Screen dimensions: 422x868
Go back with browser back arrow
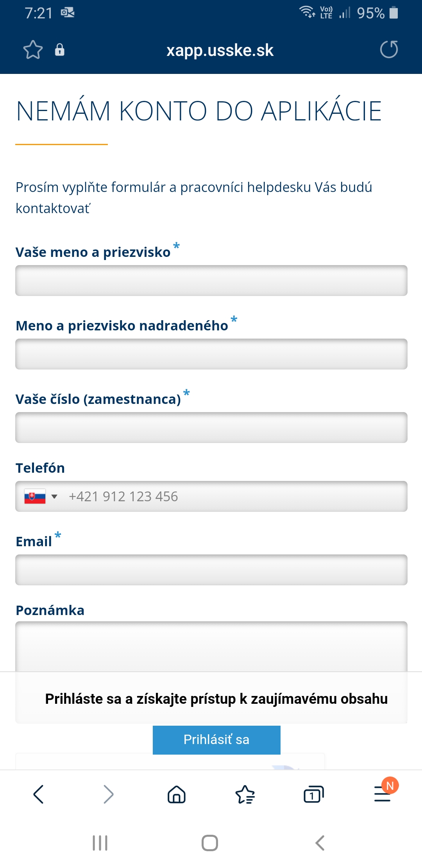pos(38,794)
